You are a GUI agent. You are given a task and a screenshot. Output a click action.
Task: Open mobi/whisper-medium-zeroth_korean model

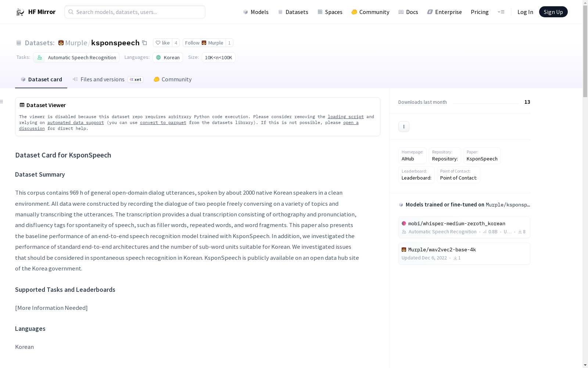point(464,227)
